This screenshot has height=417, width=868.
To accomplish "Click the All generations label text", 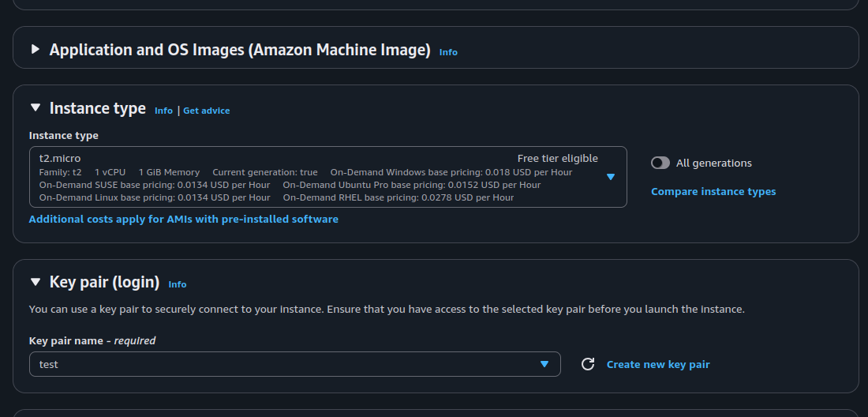I will 713,163.
